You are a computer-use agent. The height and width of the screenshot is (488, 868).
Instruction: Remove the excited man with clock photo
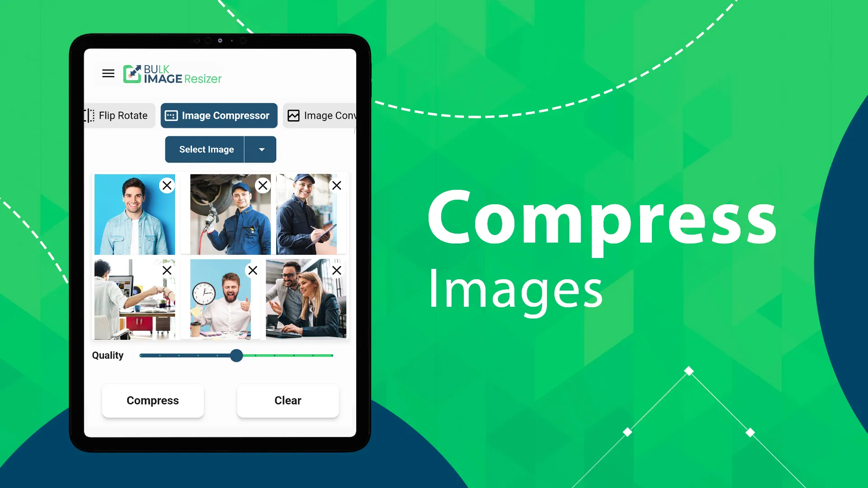pos(251,270)
